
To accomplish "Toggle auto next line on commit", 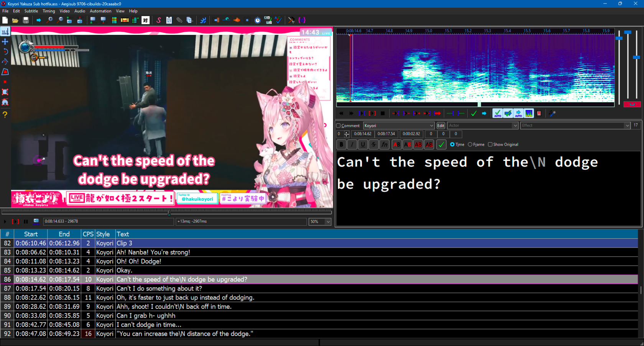I will 508,113.
